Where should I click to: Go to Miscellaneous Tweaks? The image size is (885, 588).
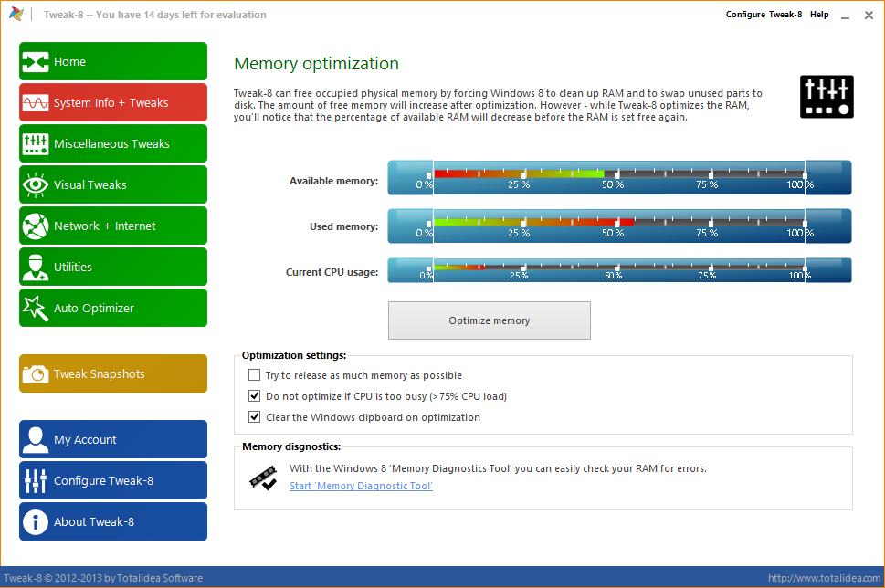click(x=113, y=144)
